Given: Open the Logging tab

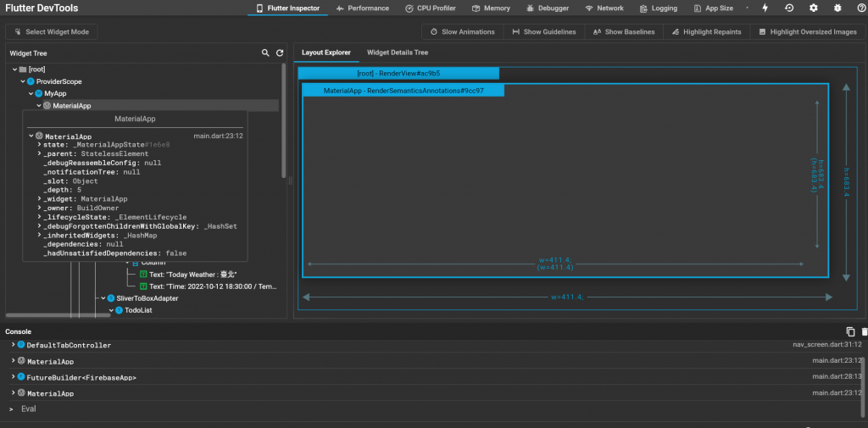Looking at the screenshot, I should tap(658, 8).
